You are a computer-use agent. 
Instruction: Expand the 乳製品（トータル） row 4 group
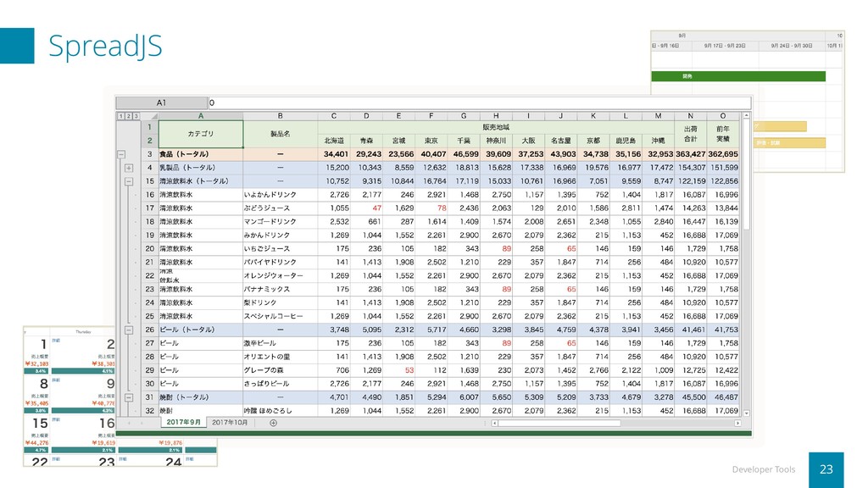point(129,168)
